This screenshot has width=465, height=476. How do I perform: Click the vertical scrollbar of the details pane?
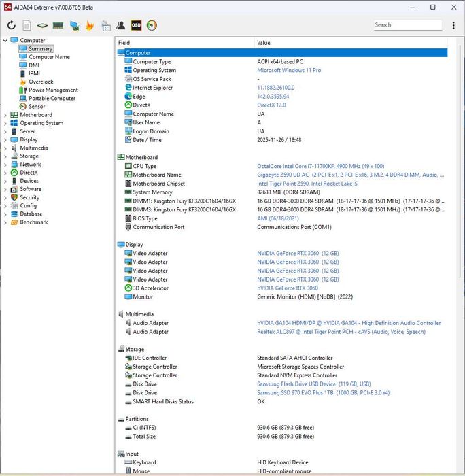coord(460,161)
